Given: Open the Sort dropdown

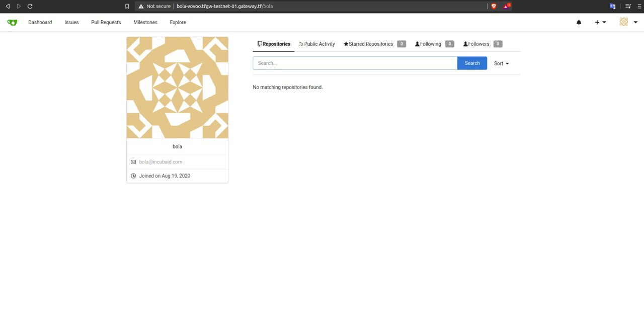Looking at the screenshot, I should (501, 63).
